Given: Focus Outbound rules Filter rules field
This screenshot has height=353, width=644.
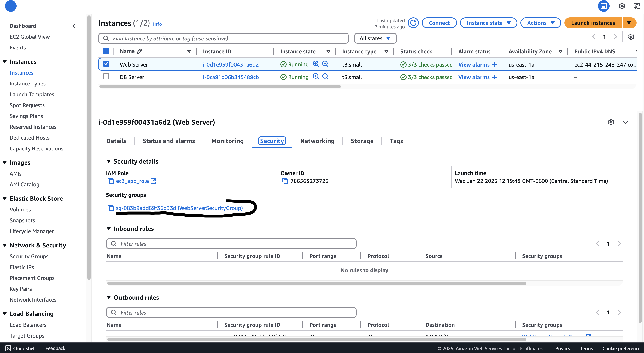Looking at the screenshot, I should click(231, 313).
